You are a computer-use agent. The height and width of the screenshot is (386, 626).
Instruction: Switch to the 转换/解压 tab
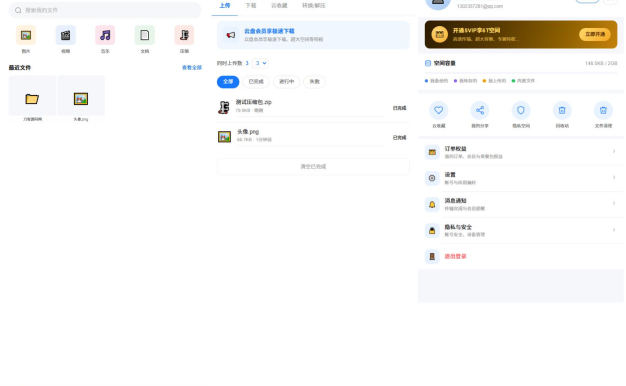(x=314, y=6)
